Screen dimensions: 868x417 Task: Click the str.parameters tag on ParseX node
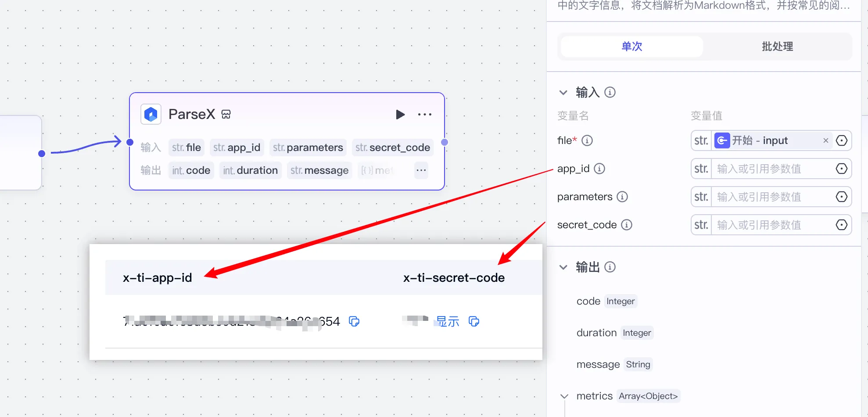point(308,147)
